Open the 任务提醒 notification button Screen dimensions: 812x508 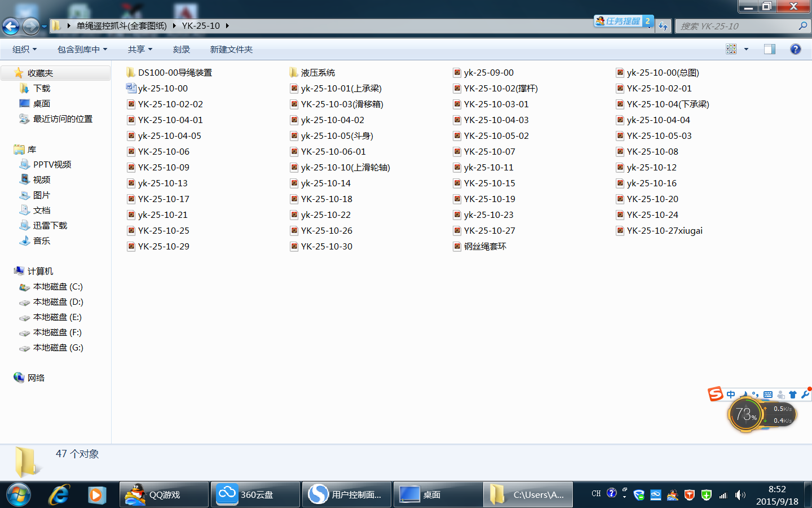624,21
